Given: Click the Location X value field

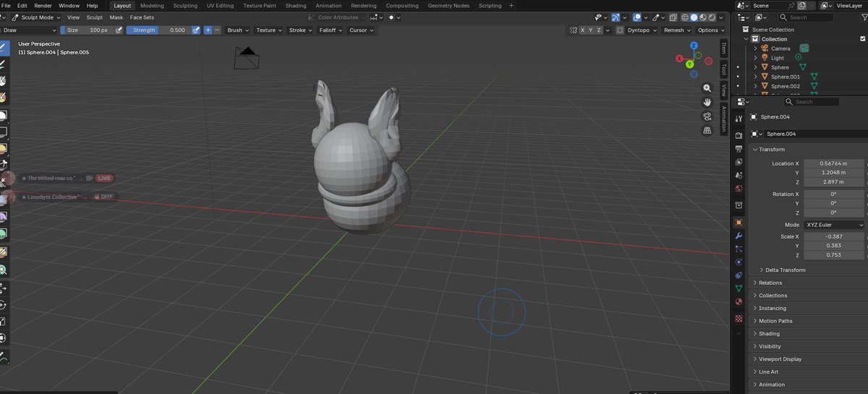Looking at the screenshot, I should 834,163.
